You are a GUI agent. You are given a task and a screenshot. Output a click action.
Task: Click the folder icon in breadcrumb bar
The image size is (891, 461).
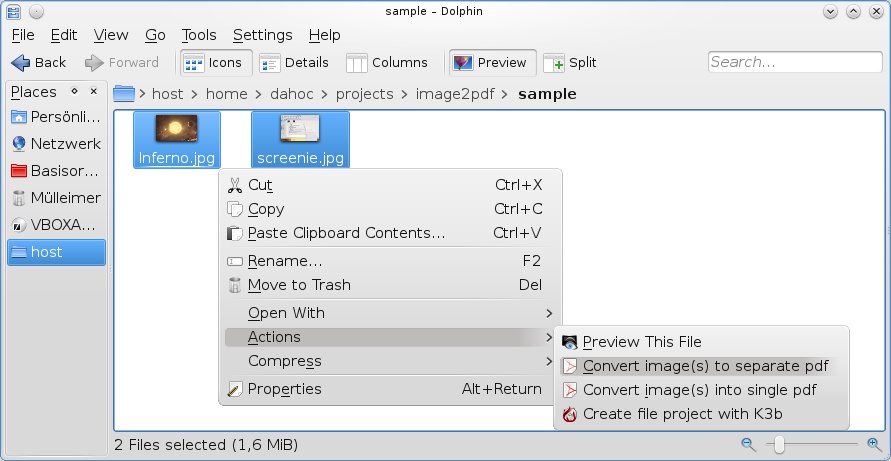tap(124, 94)
